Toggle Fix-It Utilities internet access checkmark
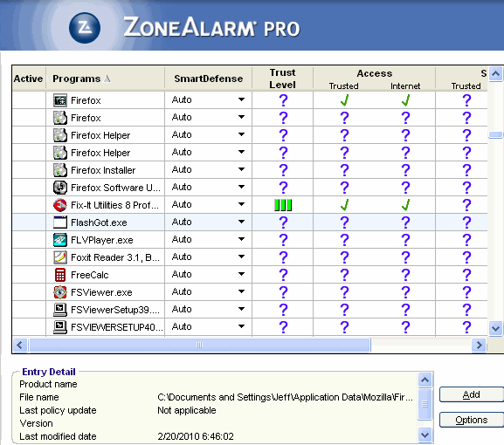 (x=405, y=205)
